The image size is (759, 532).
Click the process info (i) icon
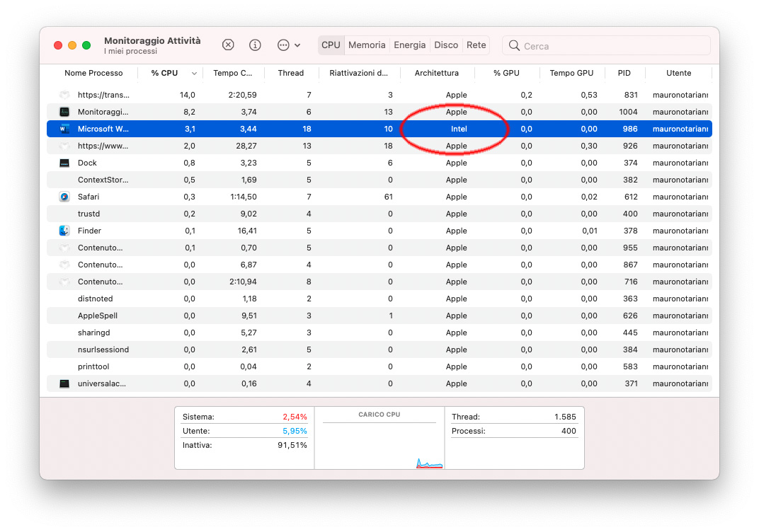pyautogui.click(x=255, y=45)
